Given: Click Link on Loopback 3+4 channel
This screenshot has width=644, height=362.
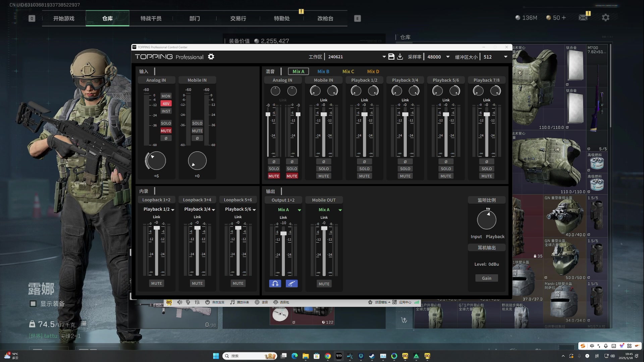Looking at the screenshot, I should [197, 217].
